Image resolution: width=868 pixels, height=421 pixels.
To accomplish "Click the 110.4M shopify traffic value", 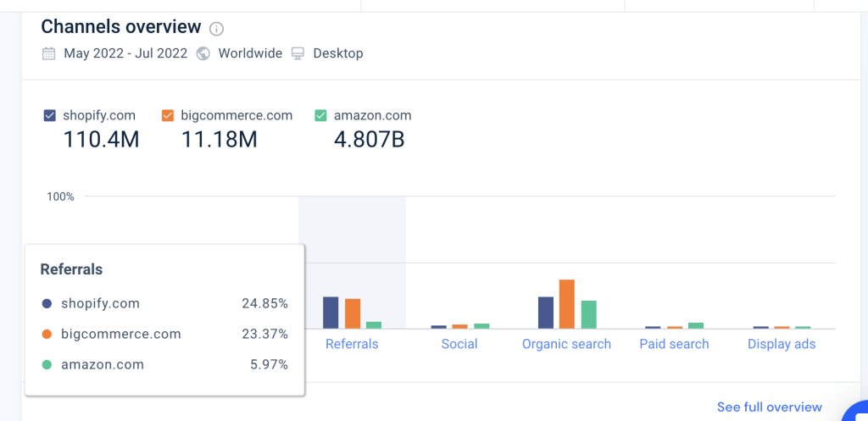I will coord(101,140).
